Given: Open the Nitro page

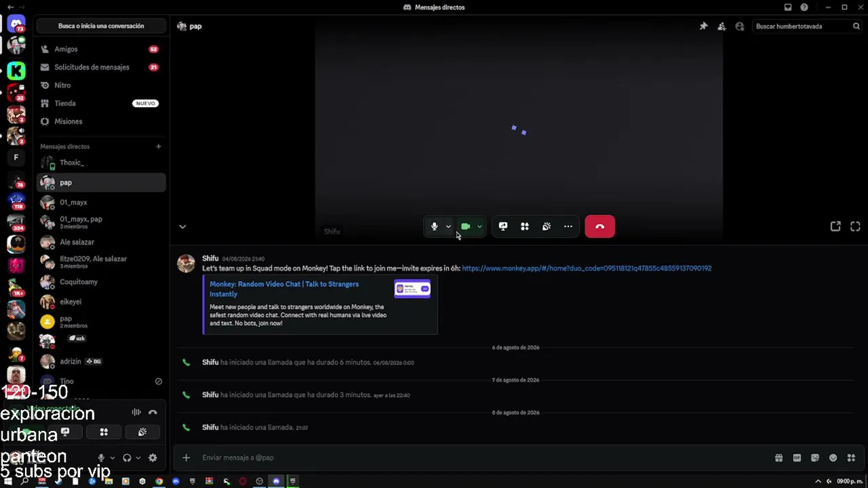Looking at the screenshot, I should [101, 85].
